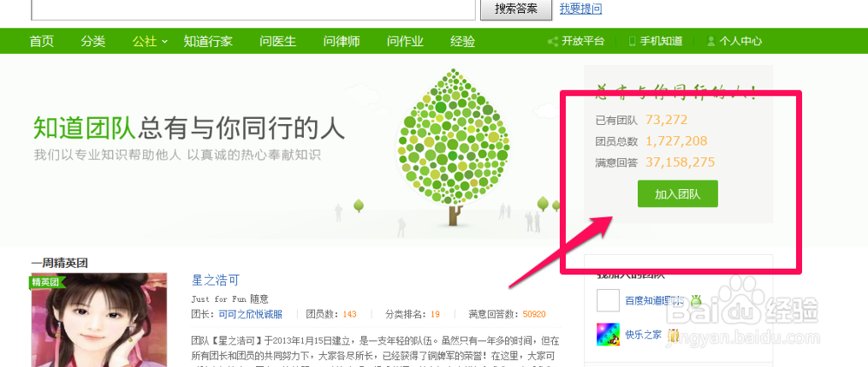Click the 一周精英团 section heading

(59, 264)
